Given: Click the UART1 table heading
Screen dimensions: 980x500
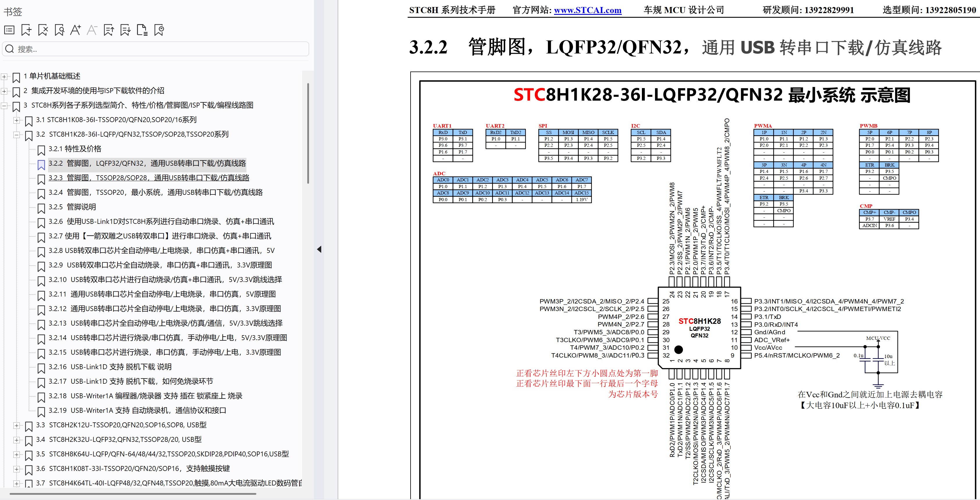Looking at the screenshot, I should (442, 126).
